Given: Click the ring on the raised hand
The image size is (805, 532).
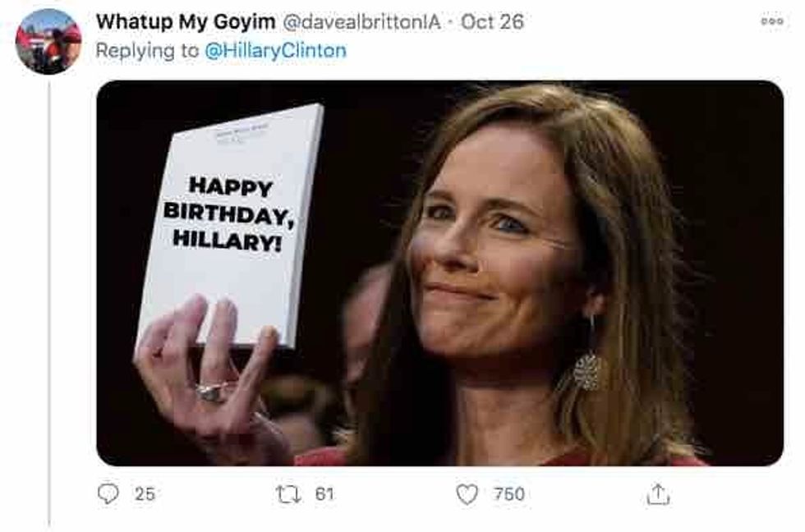Looking at the screenshot, I should coord(212,392).
